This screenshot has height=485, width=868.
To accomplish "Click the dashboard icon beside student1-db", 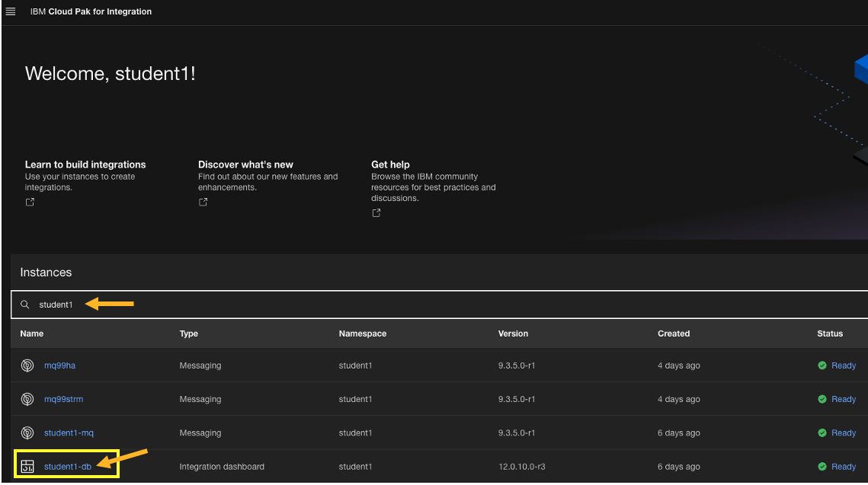I will click(x=27, y=467).
